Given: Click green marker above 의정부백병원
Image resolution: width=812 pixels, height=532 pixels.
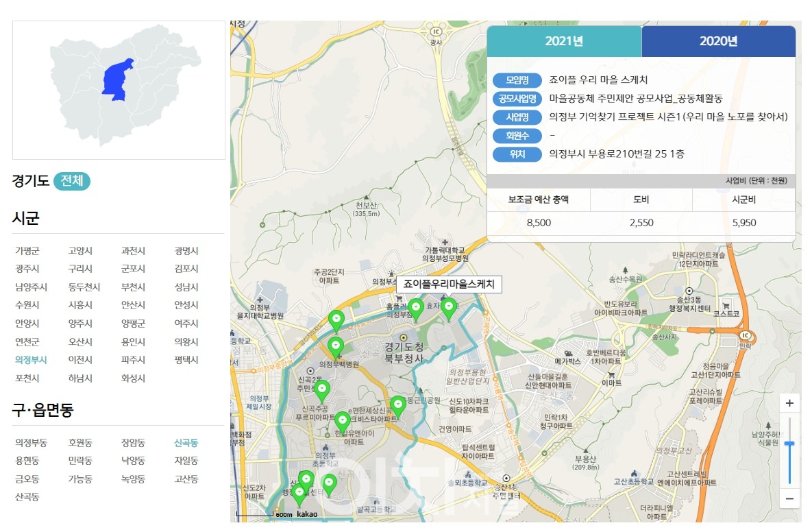Looking at the screenshot, I should coord(336,344).
